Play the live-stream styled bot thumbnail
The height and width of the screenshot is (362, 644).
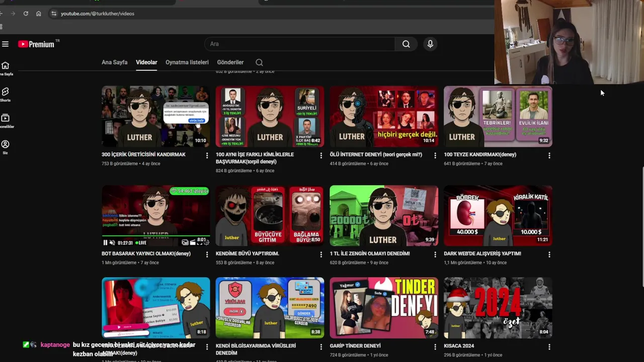pos(156,216)
